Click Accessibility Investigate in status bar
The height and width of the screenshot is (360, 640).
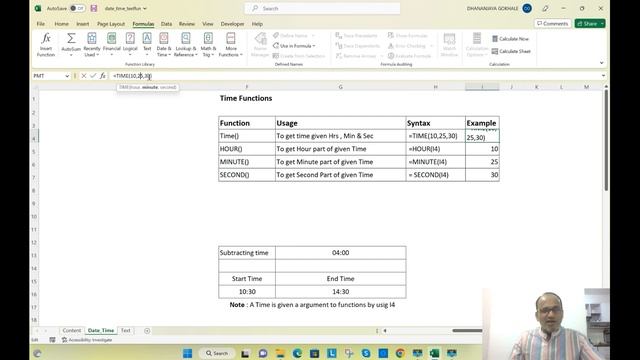(87, 340)
